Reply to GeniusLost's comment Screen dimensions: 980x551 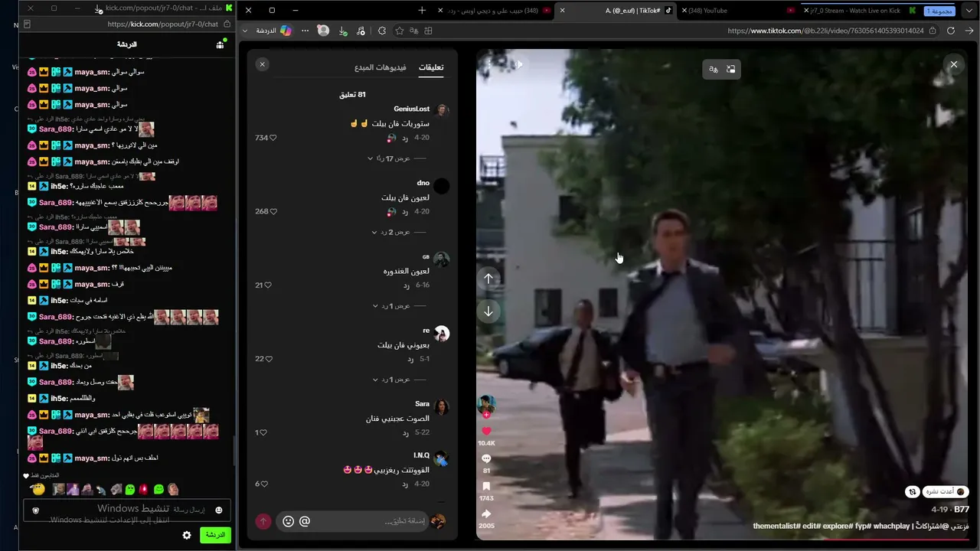407,138
